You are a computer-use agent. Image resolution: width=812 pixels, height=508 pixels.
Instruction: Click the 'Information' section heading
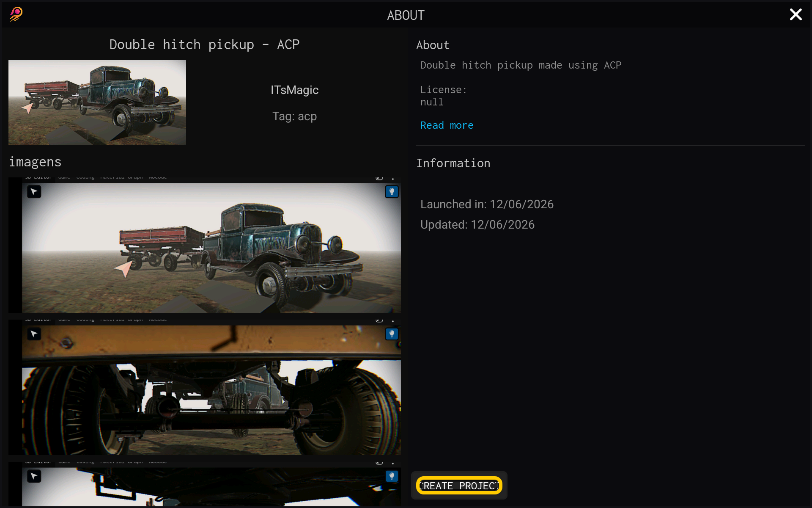coord(453,163)
